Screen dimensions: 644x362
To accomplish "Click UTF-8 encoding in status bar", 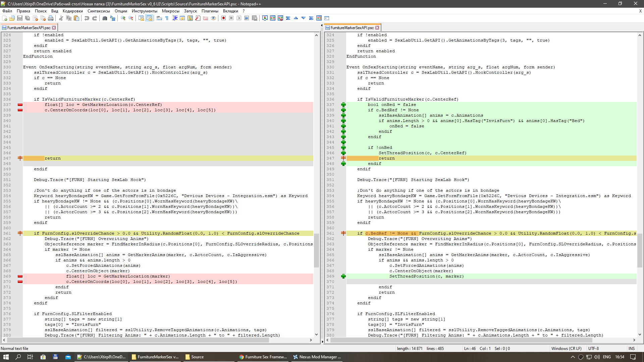I will 593,349.
